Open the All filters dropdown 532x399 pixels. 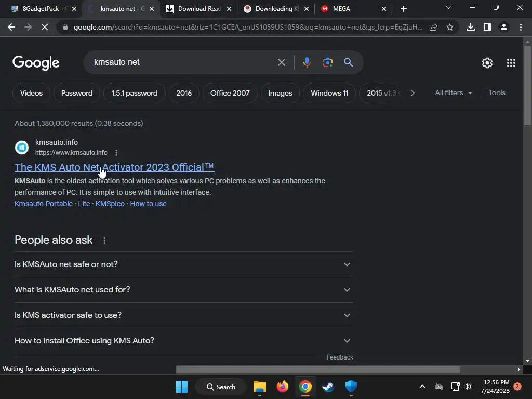(x=453, y=92)
